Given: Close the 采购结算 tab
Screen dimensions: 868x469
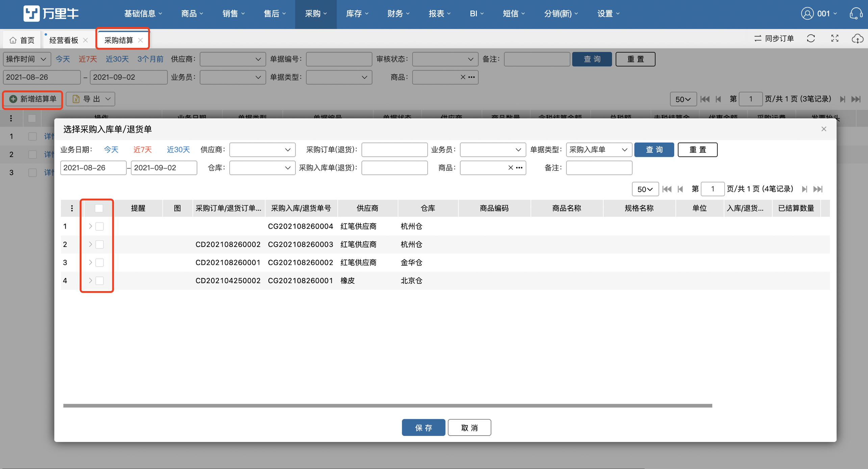Looking at the screenshot, I should pyautogui.click(x=141, y=40).
